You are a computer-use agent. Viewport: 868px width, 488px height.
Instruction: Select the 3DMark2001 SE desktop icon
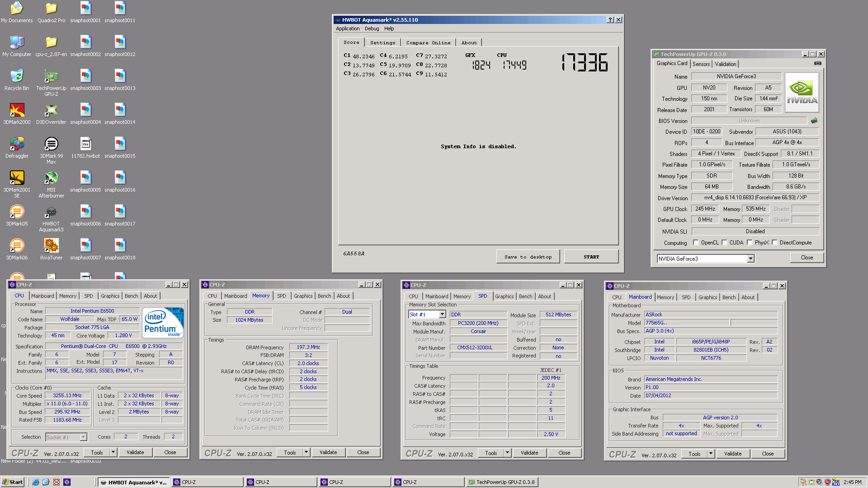point(17,184)
